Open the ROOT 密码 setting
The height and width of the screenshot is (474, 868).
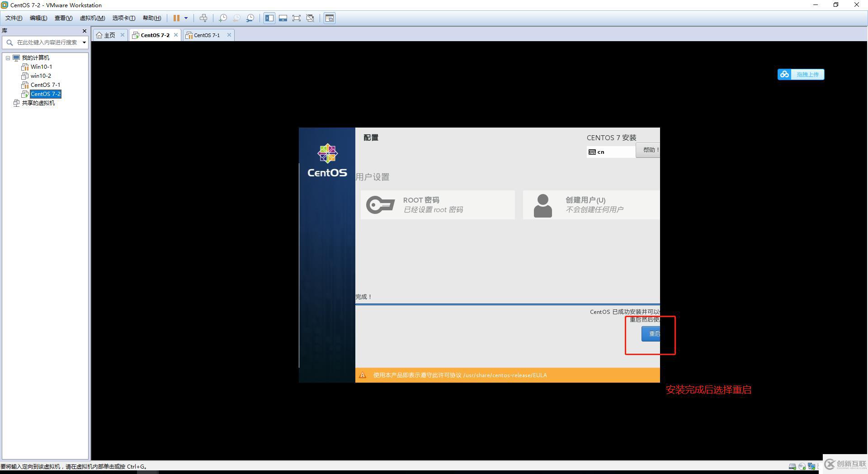click(x=438, y=205)
